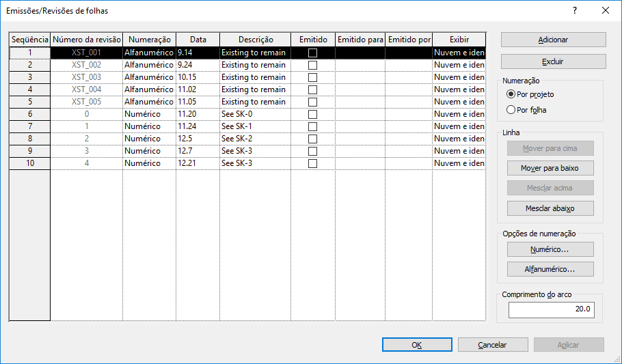Click date cell 9.24
This screenshot has width=622, height=364.
[198, 65]
